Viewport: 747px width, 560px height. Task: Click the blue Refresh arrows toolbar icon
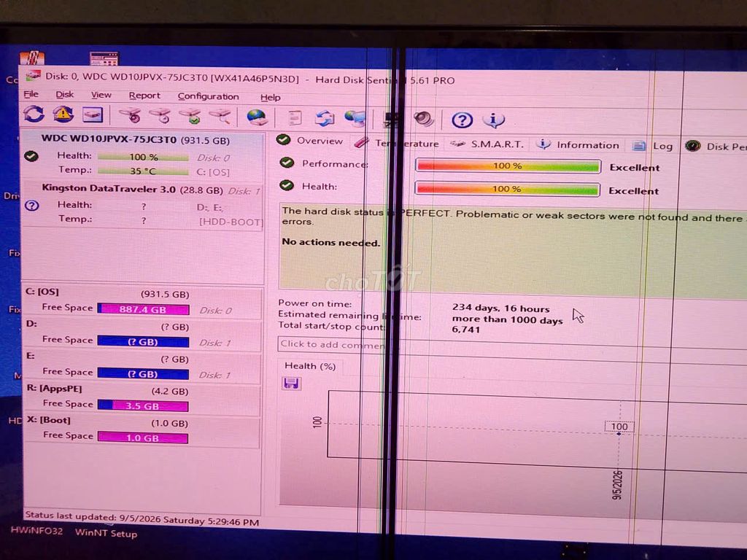[x=34, y=114]
